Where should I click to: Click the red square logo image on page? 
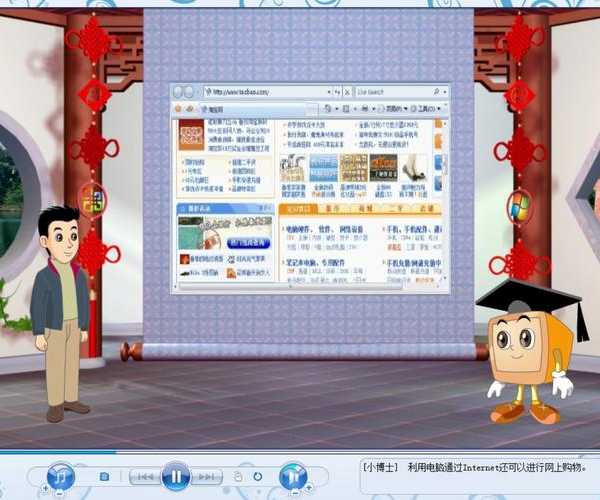pos(191,135)
